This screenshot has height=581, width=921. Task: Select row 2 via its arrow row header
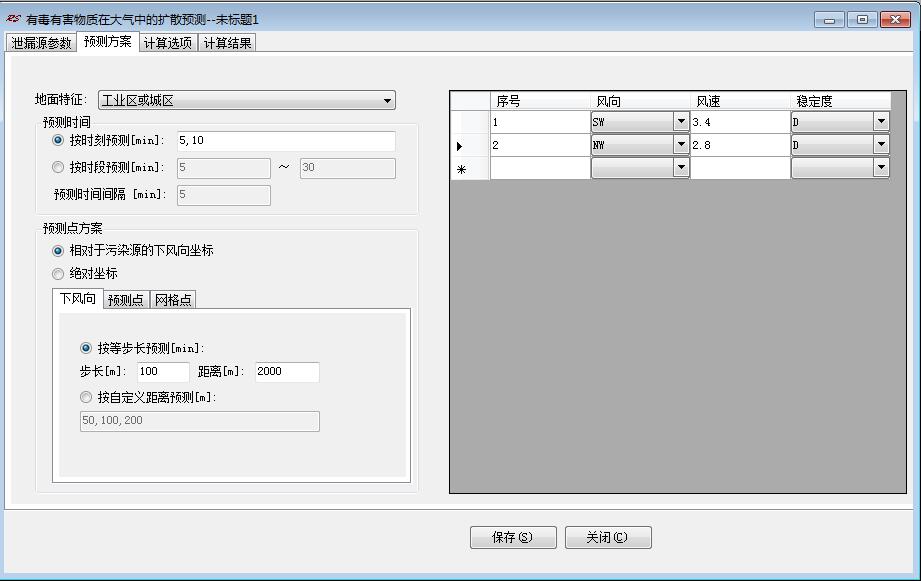[470, 145]
